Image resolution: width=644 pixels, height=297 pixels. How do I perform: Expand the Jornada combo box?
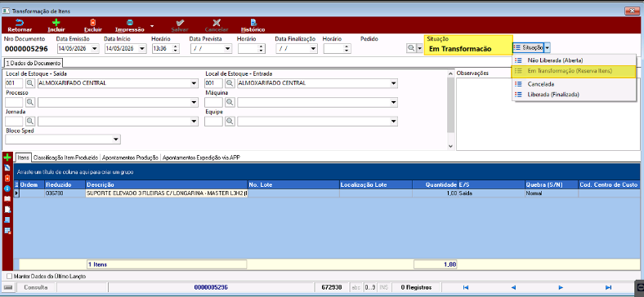[x=195, y=122]
